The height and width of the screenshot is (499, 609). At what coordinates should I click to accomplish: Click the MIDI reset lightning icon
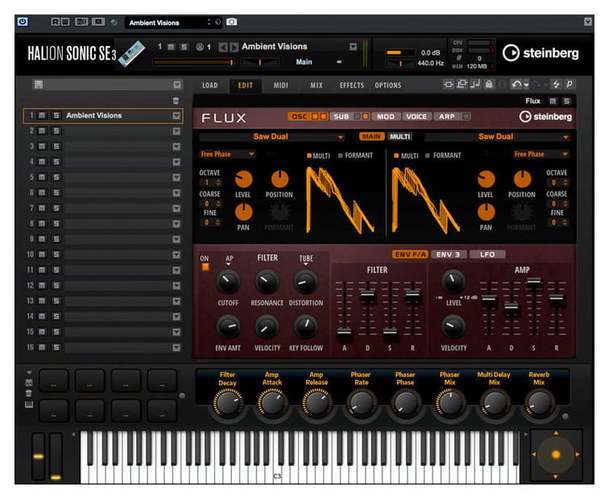(556, 84)
